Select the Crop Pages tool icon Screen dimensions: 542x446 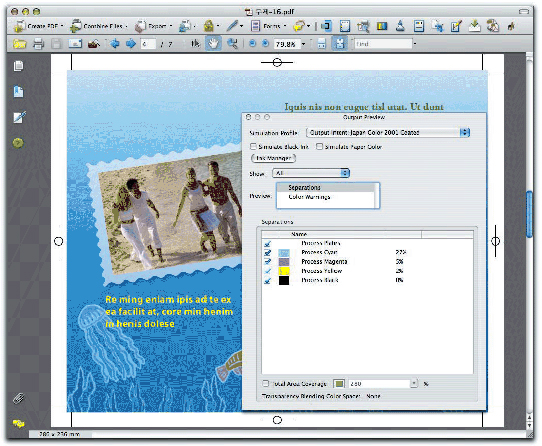point(438,26)
